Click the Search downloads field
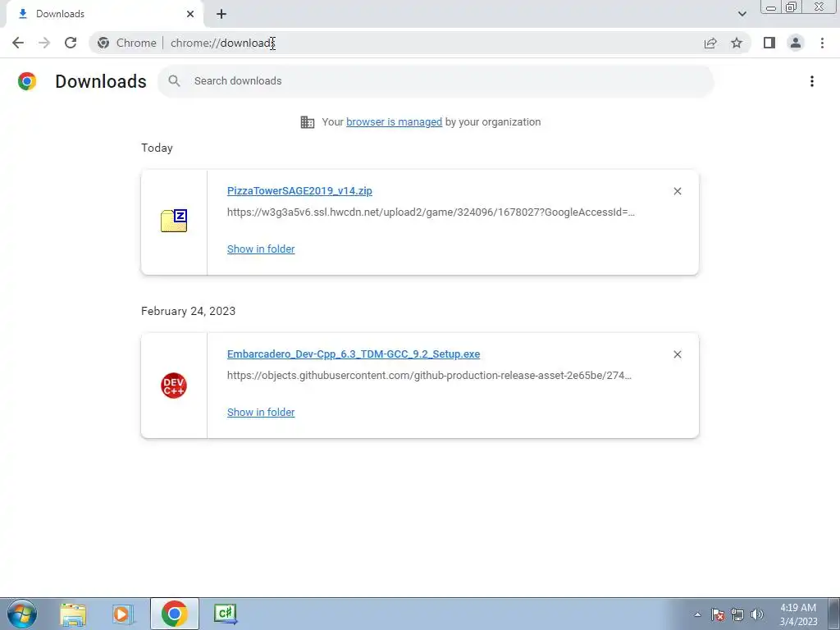 435,81
